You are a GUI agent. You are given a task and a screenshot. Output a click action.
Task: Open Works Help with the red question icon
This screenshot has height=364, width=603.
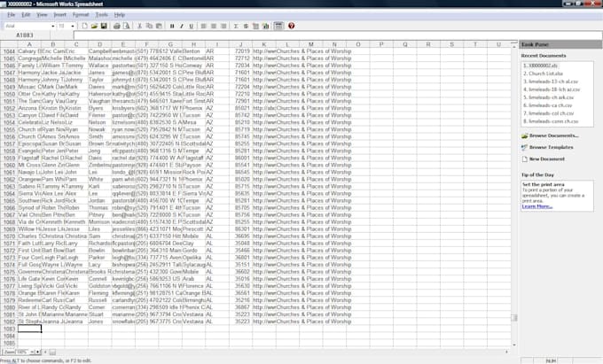[292, 26]
